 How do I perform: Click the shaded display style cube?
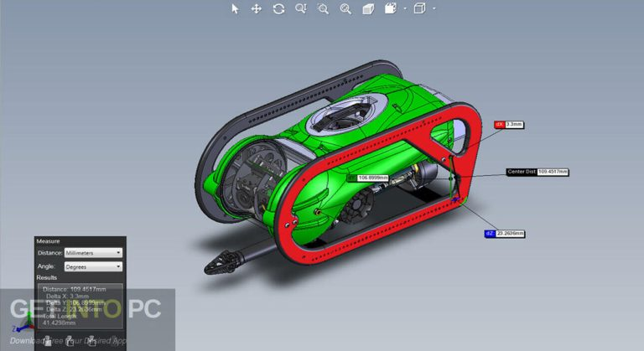368,8
